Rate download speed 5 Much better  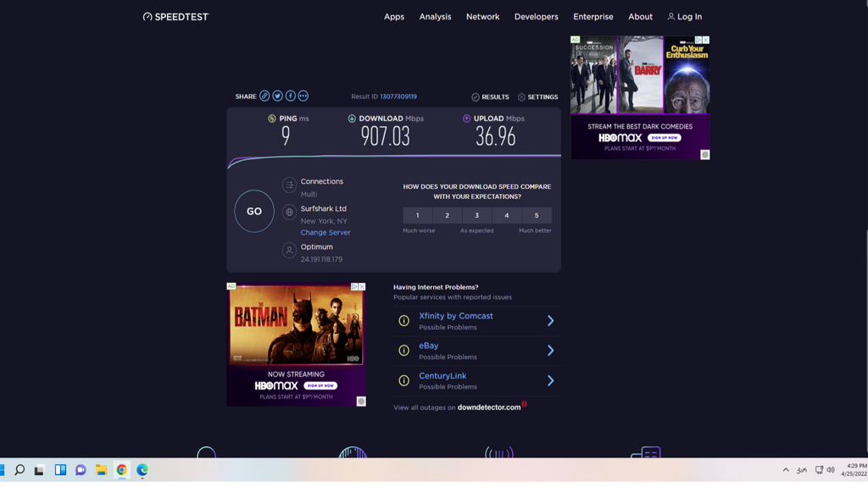coord(537,215)
